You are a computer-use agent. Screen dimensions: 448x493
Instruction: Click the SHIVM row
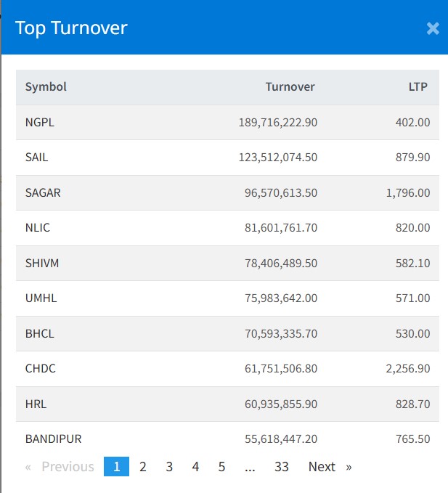point(42,264)
